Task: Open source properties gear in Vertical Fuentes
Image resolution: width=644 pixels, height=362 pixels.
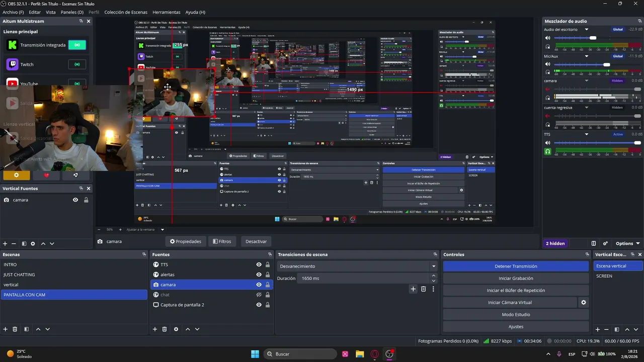Action: (33, 243)
